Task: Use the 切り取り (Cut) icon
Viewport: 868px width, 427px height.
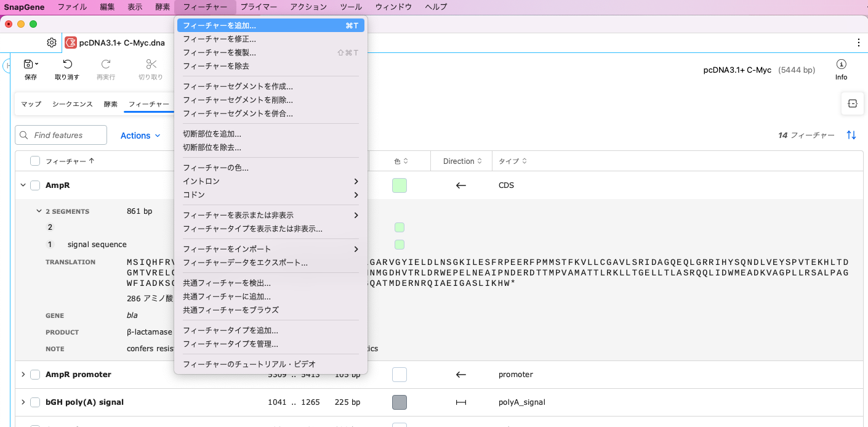Action: (151, 69)
